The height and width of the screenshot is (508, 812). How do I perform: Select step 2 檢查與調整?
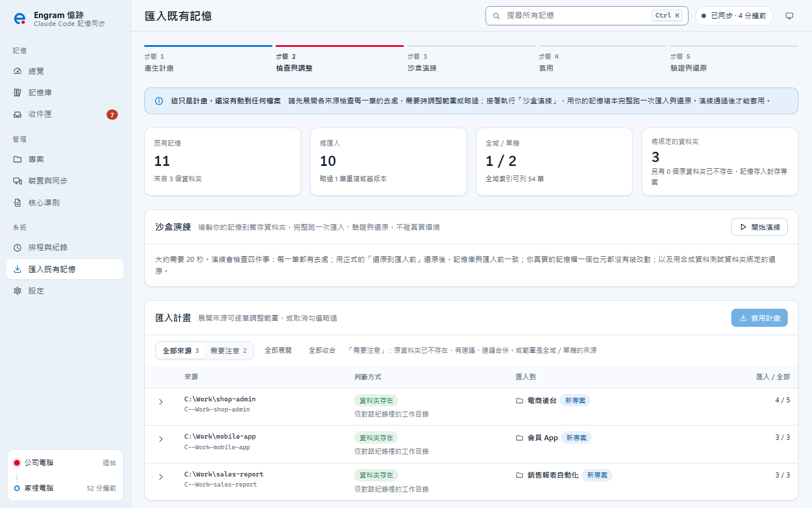coord(339,59)
